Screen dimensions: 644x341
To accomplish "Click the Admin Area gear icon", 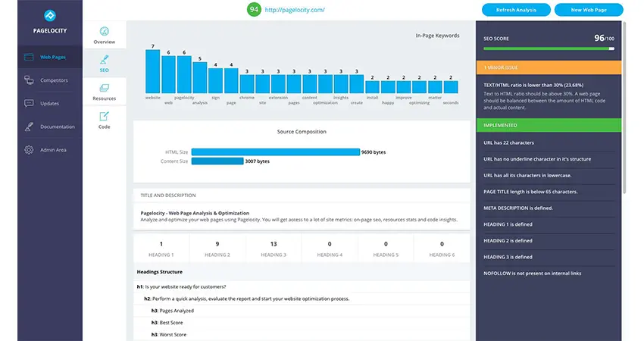I will coord(29,150).
